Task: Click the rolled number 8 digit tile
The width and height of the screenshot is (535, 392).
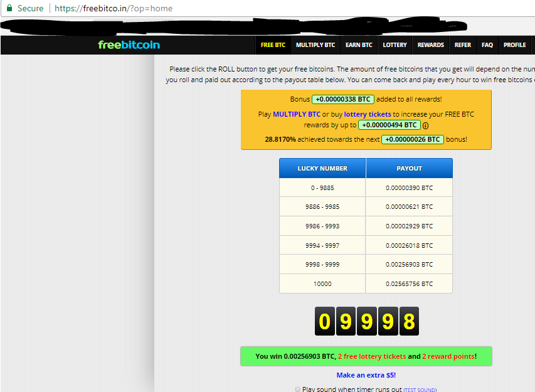Action: point(409,321)
